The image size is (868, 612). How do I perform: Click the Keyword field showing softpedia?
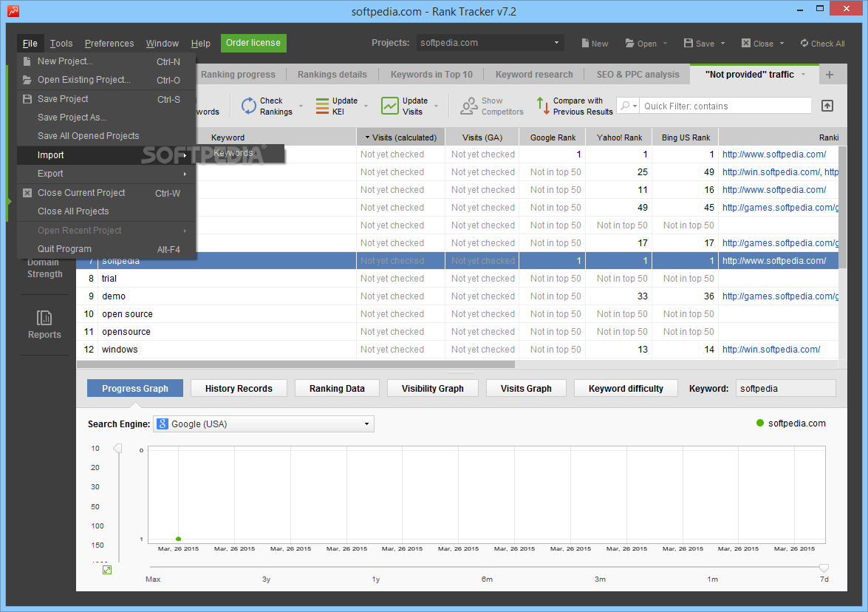785,388
